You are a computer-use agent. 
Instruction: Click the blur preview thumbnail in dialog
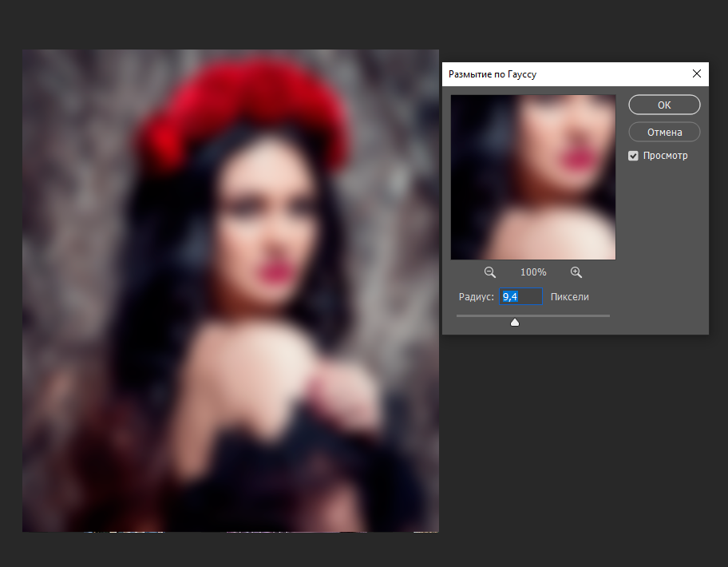[533, 177]
